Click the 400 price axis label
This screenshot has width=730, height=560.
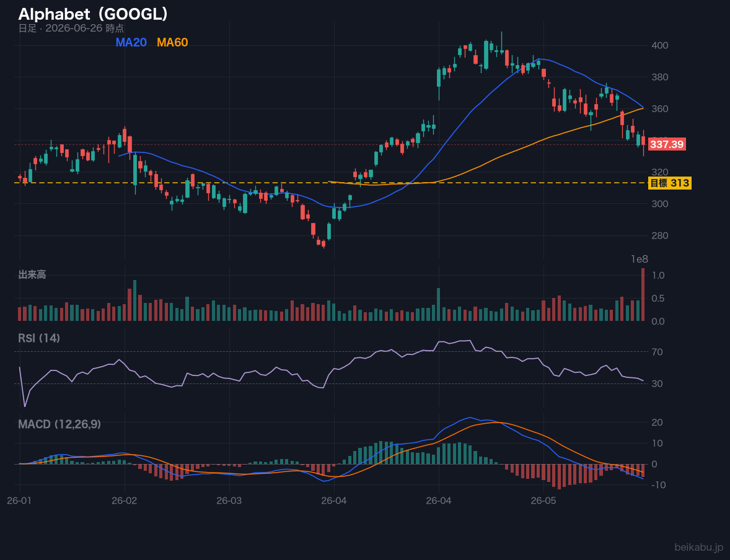660,45
